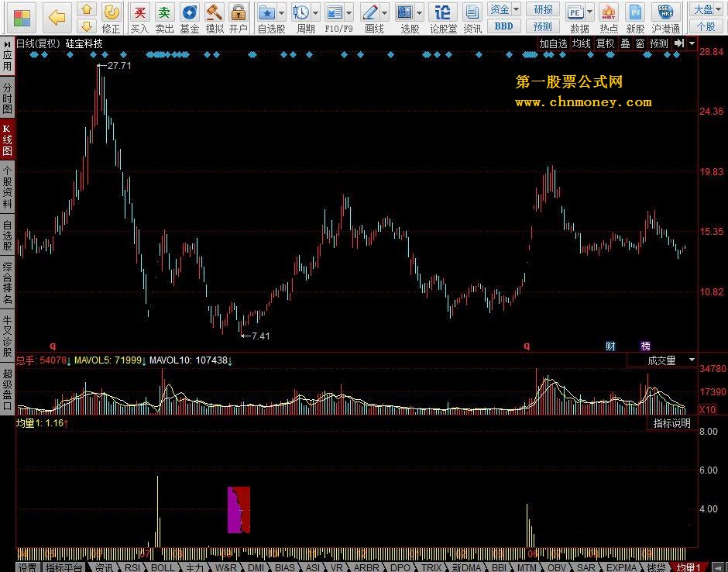
Task: Open the 数据 PE data icon
Action: 575,12
